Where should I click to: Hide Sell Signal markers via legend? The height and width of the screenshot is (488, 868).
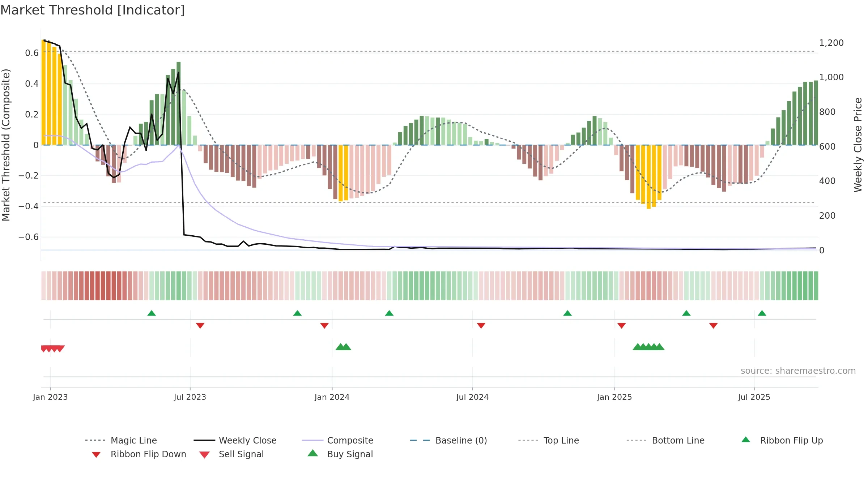[x=231, y=454]
